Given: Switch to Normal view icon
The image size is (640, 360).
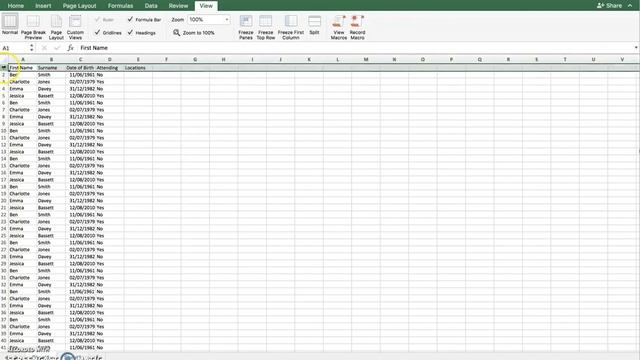Looking at the screenshot, I should pyautogui.click(x=10, y=21).
